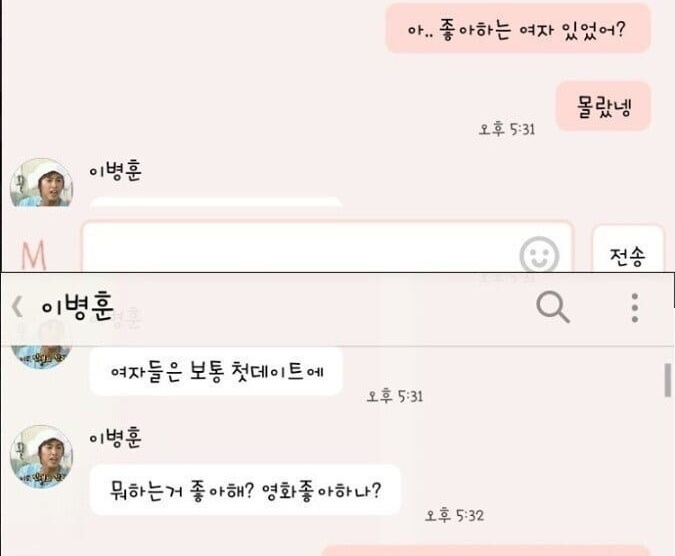Tap the red M icon beside input
The height and width of the screenshot is (556, 675).
click(34, 255)
